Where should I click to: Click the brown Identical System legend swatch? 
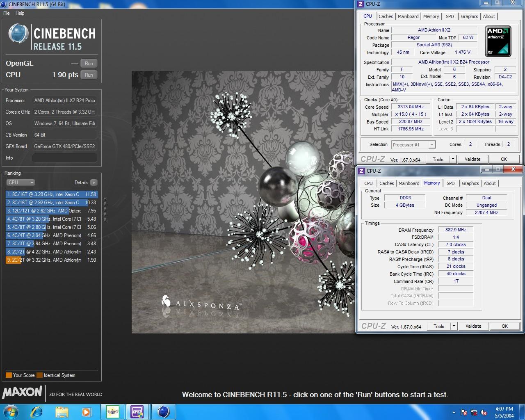pos(39,375)
